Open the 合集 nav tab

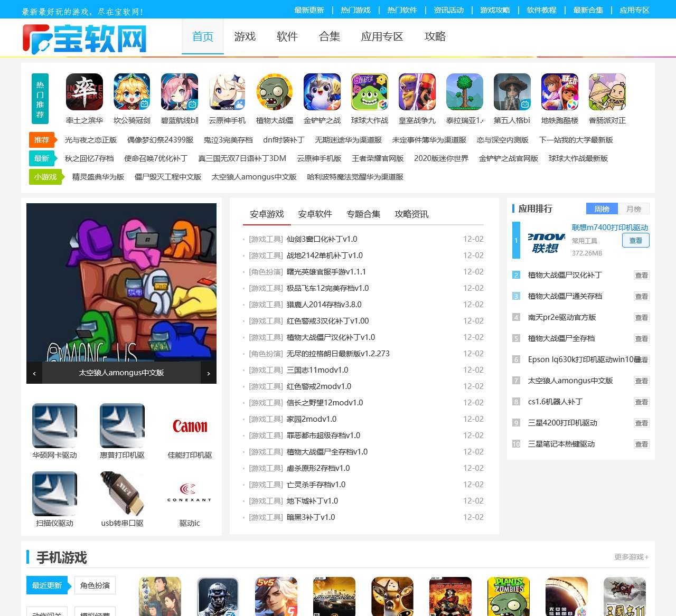click(330, 36)
